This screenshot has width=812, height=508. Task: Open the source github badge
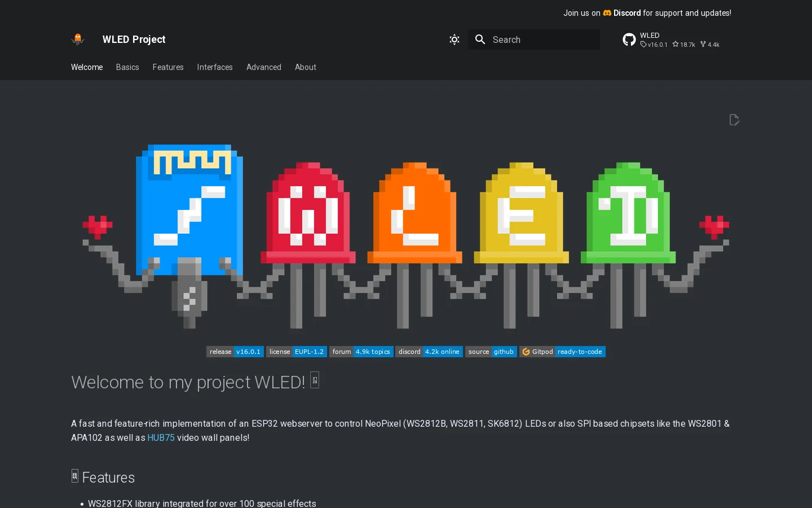(491, 352)
